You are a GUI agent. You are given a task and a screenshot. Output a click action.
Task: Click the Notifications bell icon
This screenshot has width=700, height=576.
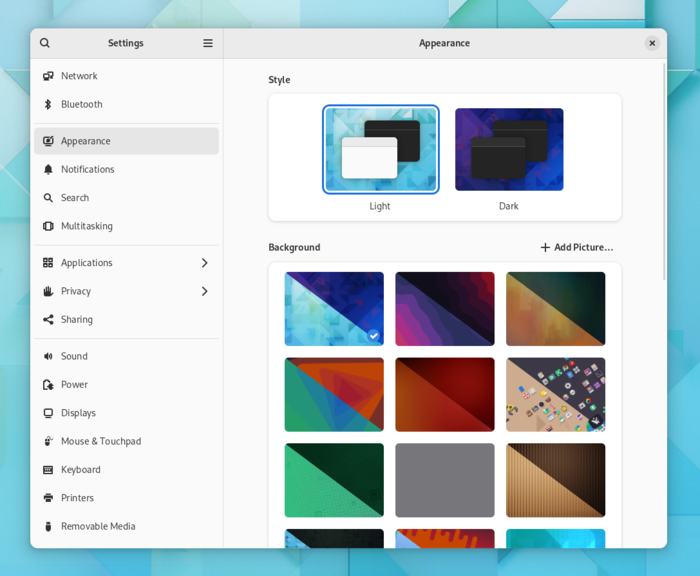tap(48, 170)
